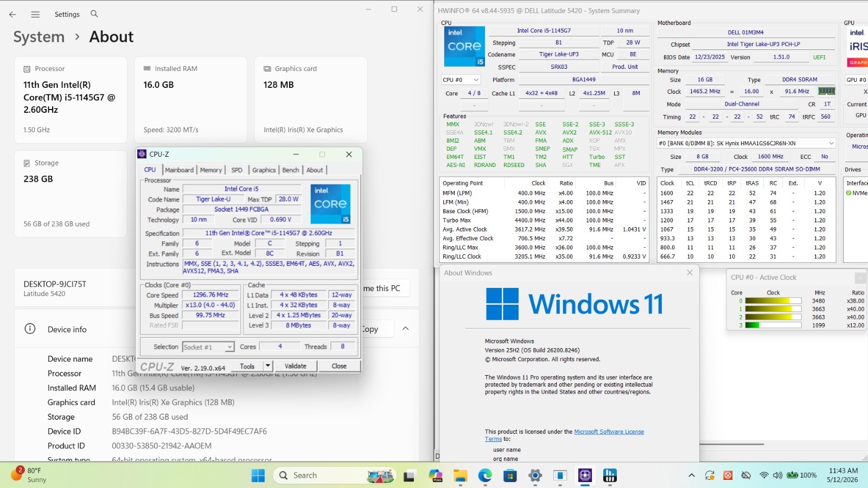Click the Intel Core logo in HWiNFO

464,47
